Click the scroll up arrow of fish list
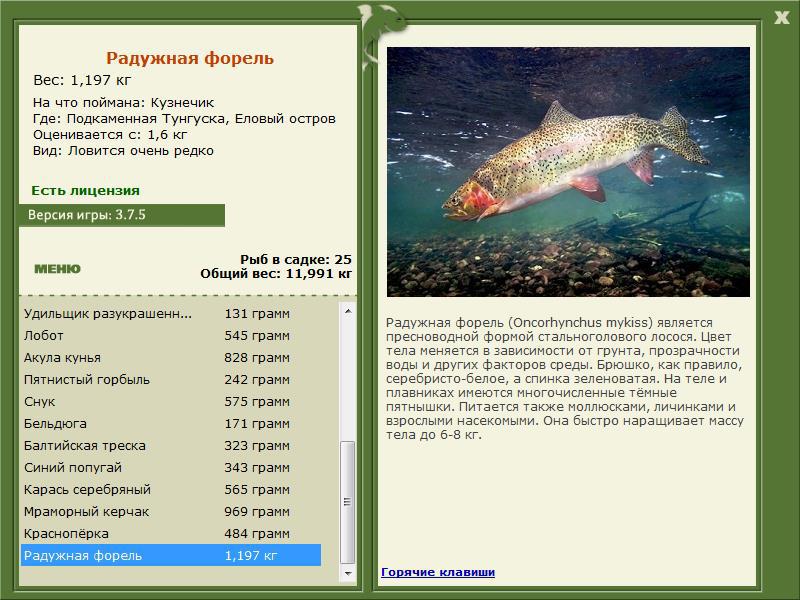 (x=348, y=311)
